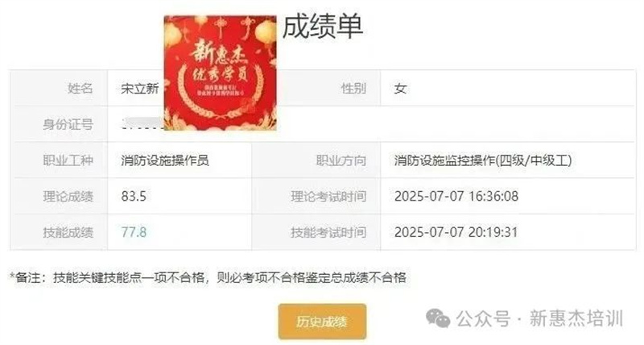
Task: Click the 公众号 · 新惠杰培训 watermark text
Action: pos(539,318)
